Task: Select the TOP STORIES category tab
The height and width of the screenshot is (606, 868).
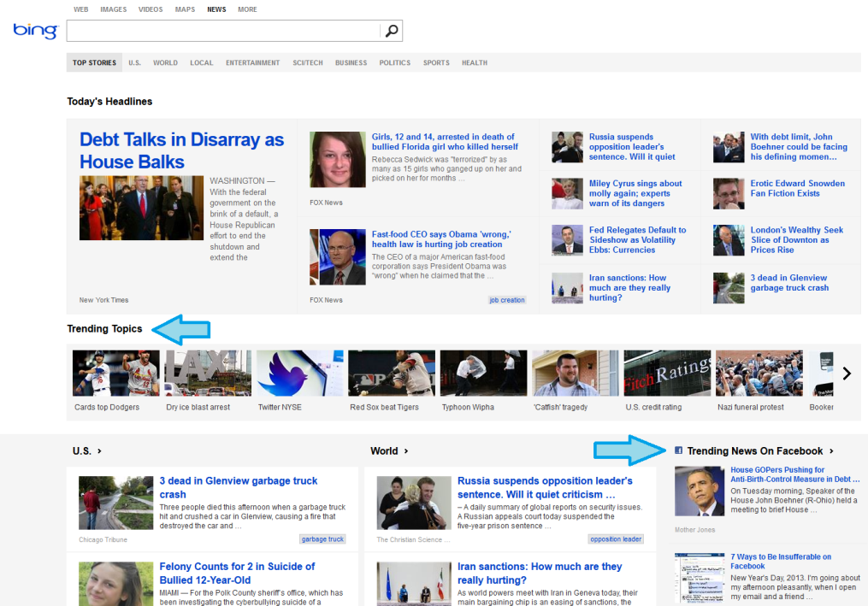Action: point(94,62)
